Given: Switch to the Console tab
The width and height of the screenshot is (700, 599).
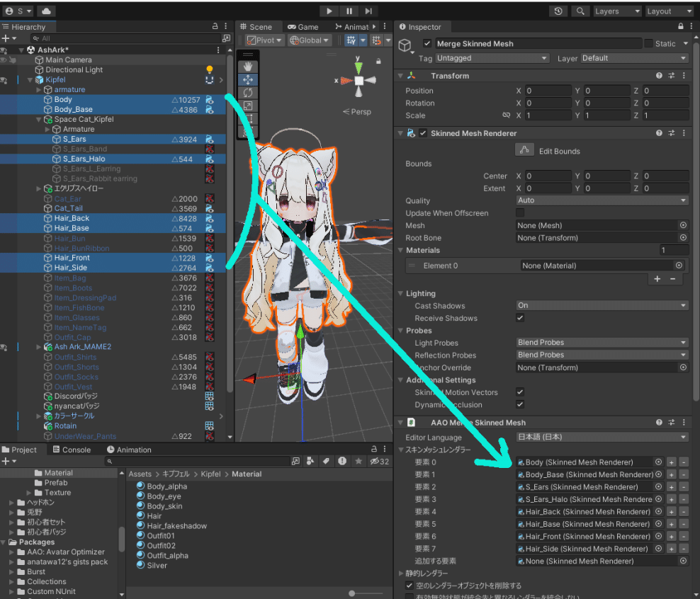Looking at the screenshot, I should point(75,449).
